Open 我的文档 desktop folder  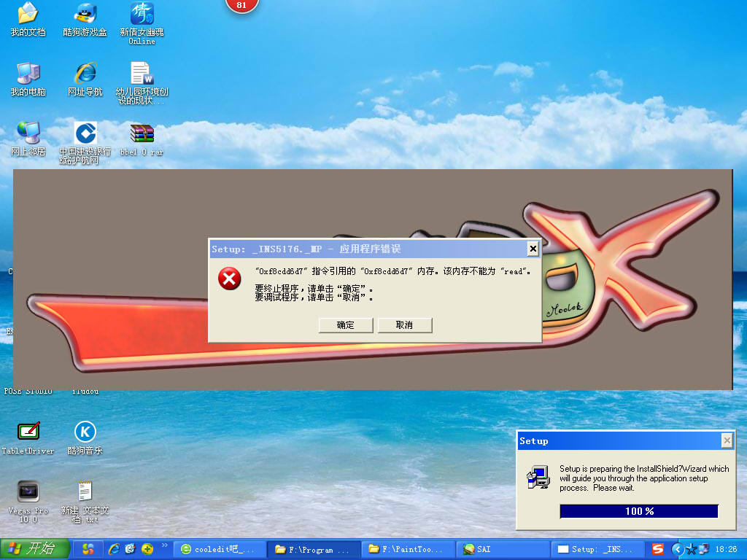tap(28, 20)
